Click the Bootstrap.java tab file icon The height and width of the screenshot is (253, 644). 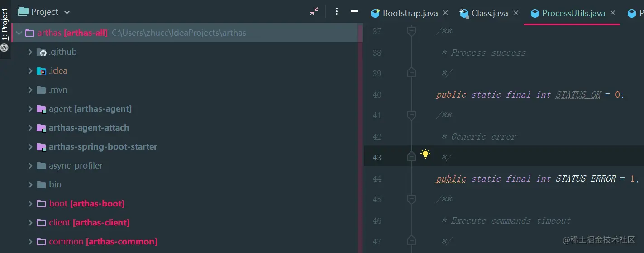click(x=375, y=13)
